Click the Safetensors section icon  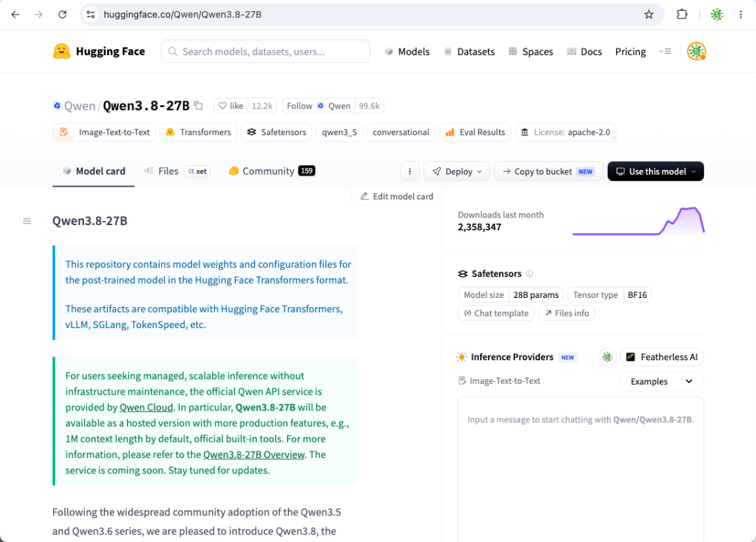(x=463, y=273)
